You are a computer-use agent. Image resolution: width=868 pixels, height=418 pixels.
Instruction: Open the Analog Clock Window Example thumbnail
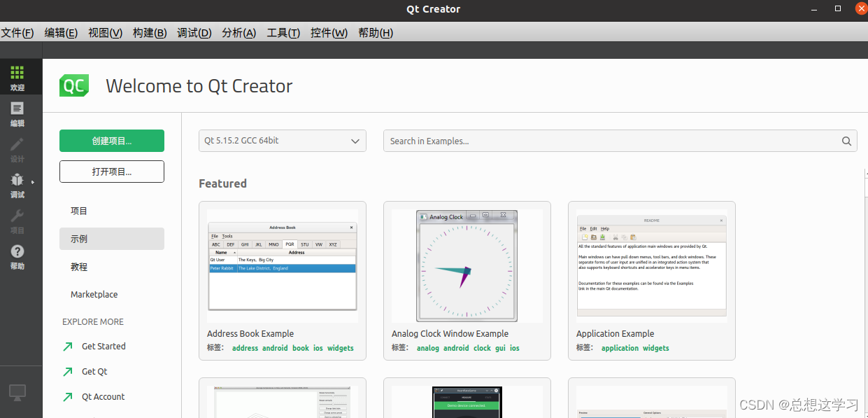click(x=467, y=266)
